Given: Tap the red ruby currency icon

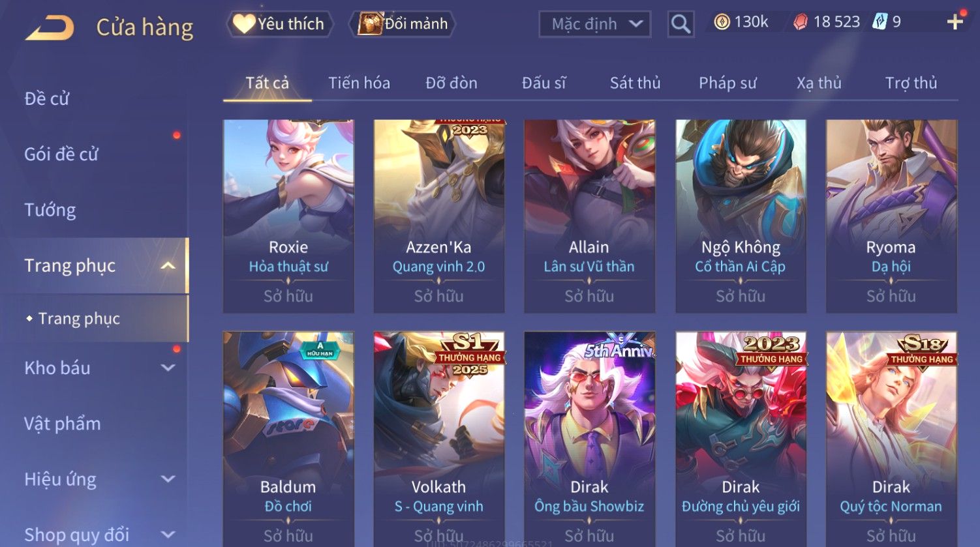Looking at the screenshot, I should point(801,22).
